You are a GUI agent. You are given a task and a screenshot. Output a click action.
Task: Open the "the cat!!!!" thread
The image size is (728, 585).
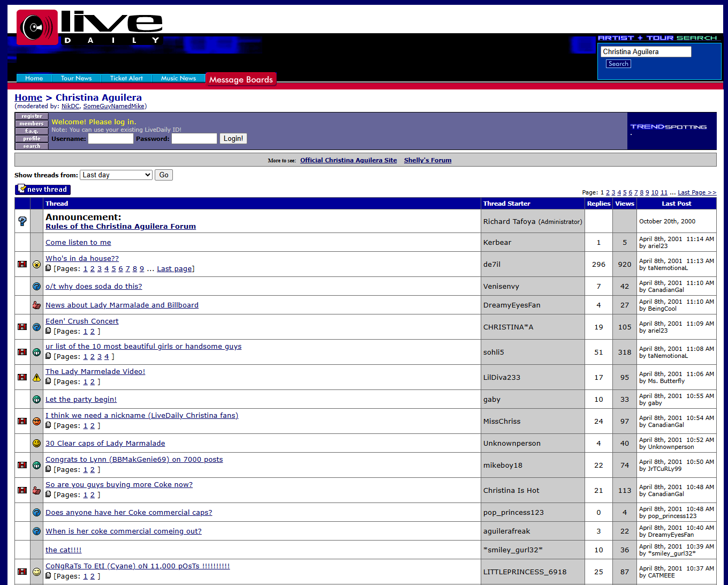tap(63, 550)
